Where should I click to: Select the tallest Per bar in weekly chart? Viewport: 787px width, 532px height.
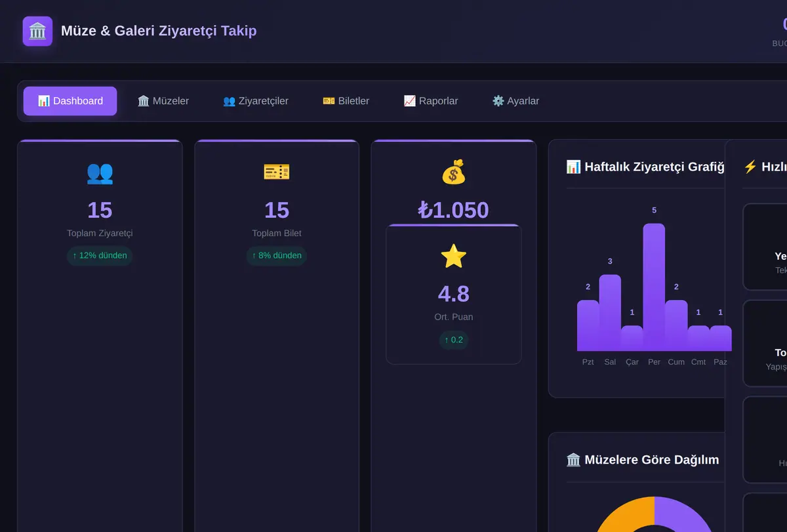654,287
